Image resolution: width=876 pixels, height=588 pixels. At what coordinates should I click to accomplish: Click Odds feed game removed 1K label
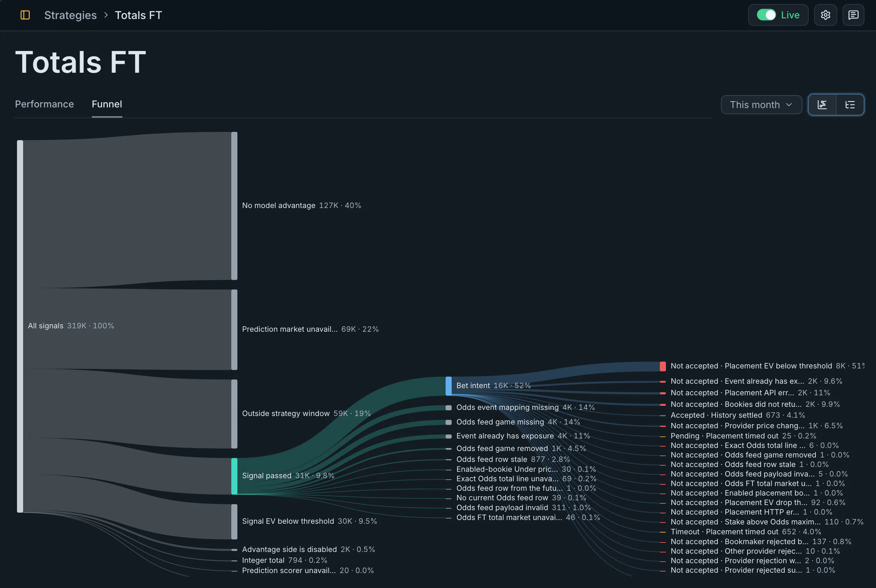(x=521, y=449)
